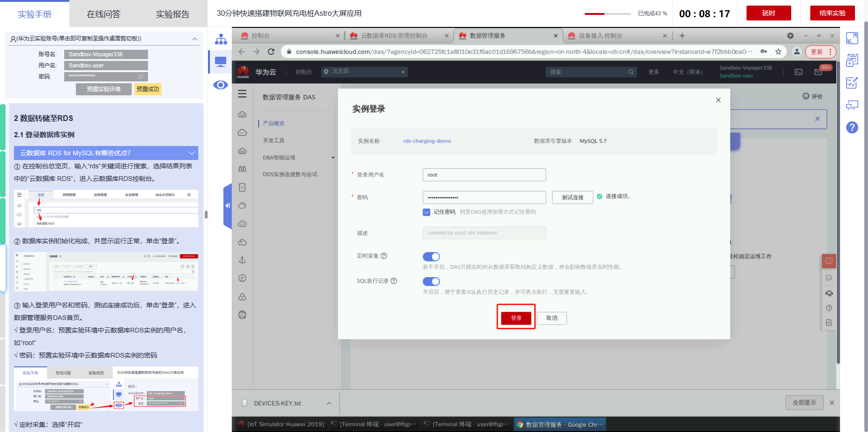Switch to the 云数据库RDS-管理控制台 browser tab
The width and height of the screenshot is (868, 432).
pos(399,36)
